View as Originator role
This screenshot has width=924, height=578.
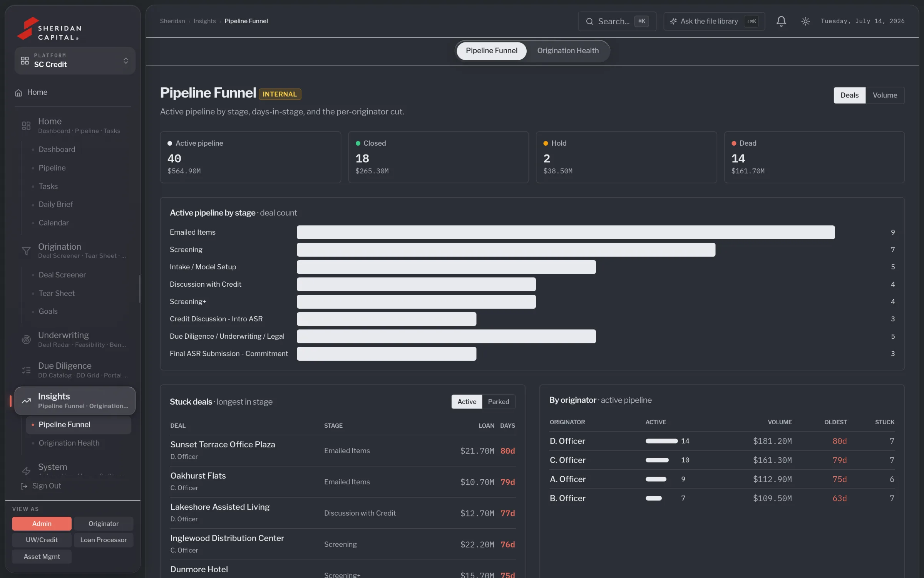coord(104,523)
